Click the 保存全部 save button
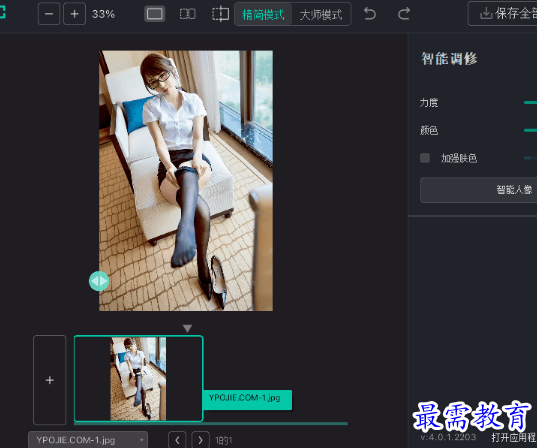Screen dimensions: 537x448 tap(503, 14)
